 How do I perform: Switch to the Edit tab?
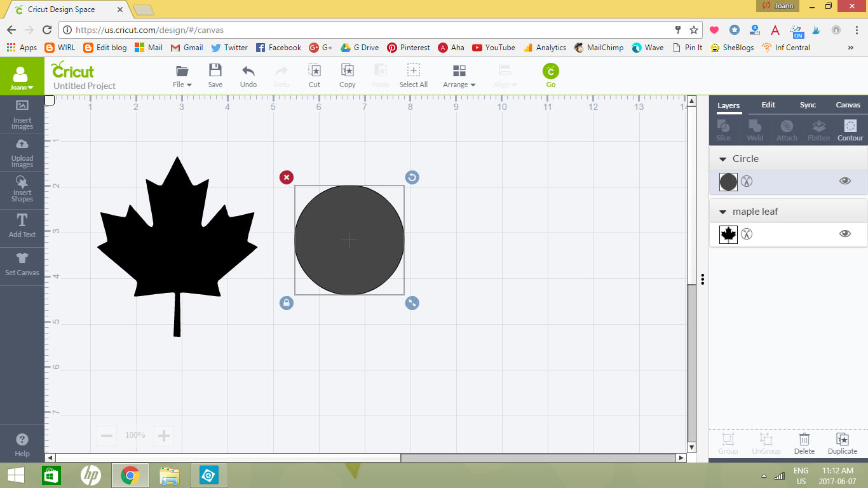coord(768,105)
